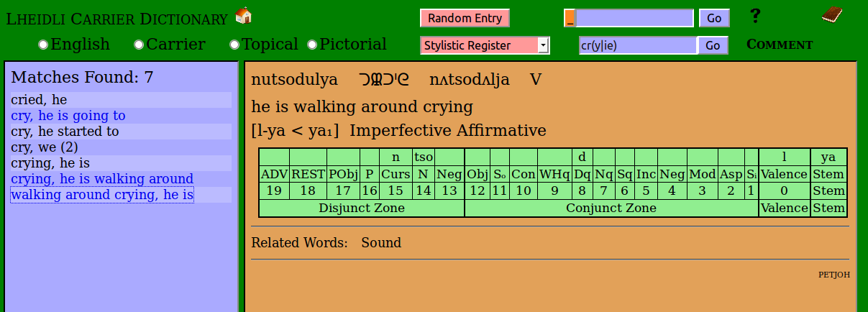Choose the Pictorial radio option
The width and height of the screenshot is (868, 312).
tap(312, 45)
